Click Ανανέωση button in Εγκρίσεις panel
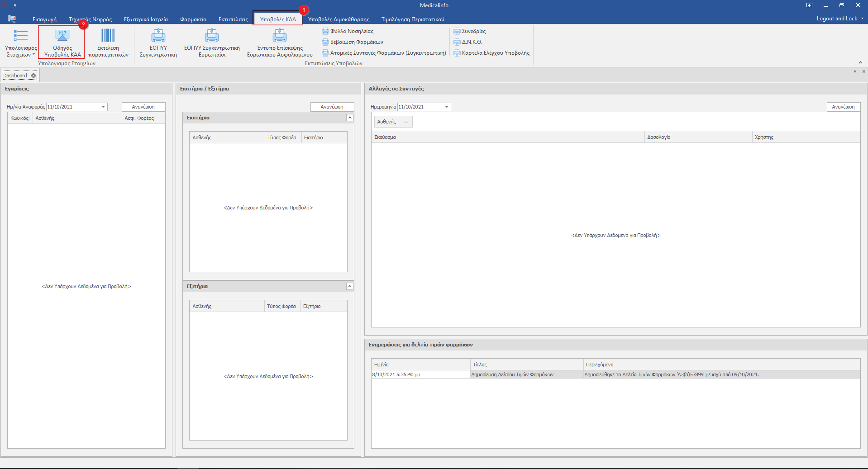This screenshot has height=469, width=868. tap(143, 107)
